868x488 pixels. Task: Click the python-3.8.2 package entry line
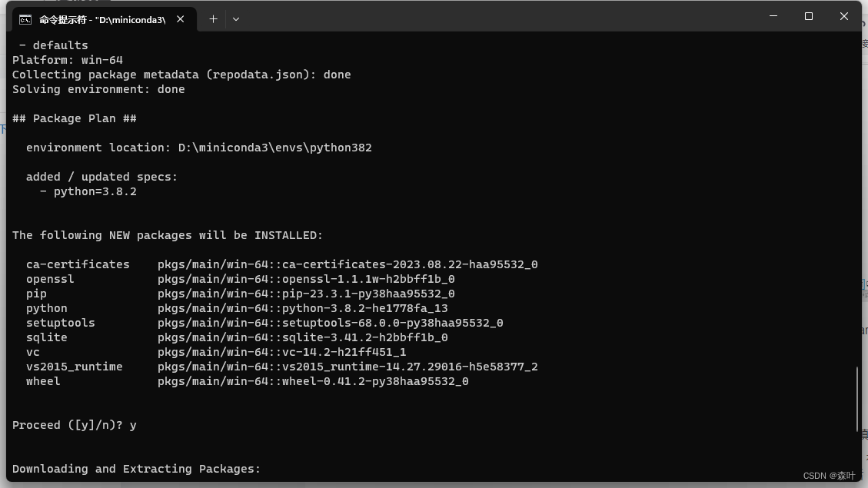(x=231, y=307)
